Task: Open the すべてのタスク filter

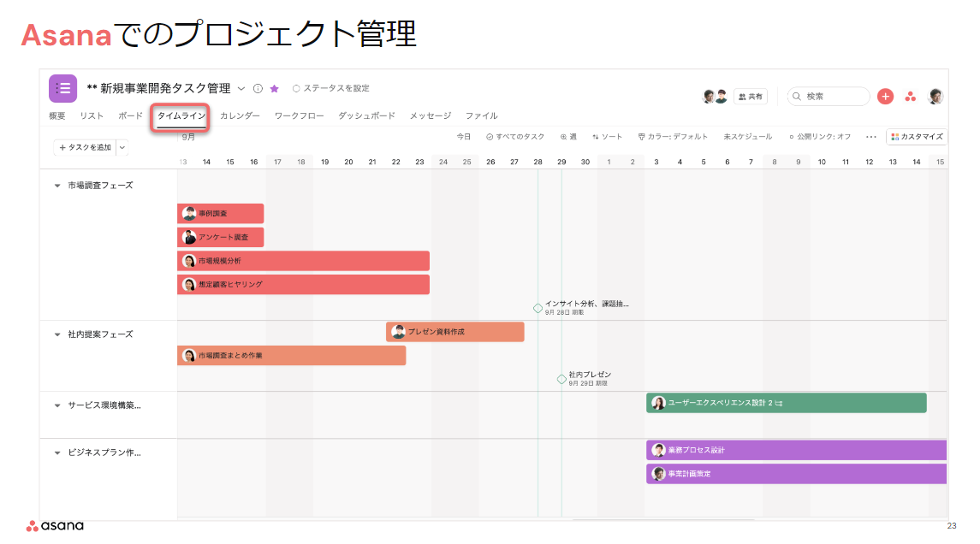Action: tap(515, 136)
